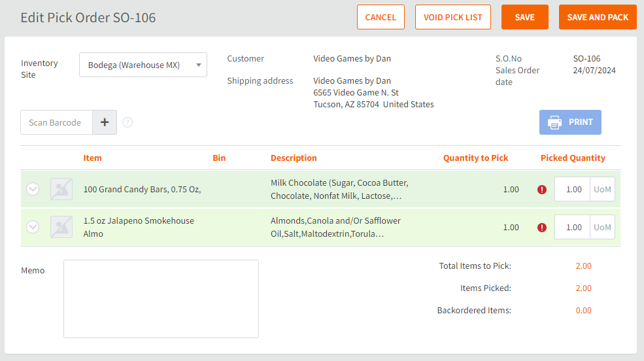Click the Void Pick List button
Viewport: 644px width, 361px height.
tap(452, 17)
